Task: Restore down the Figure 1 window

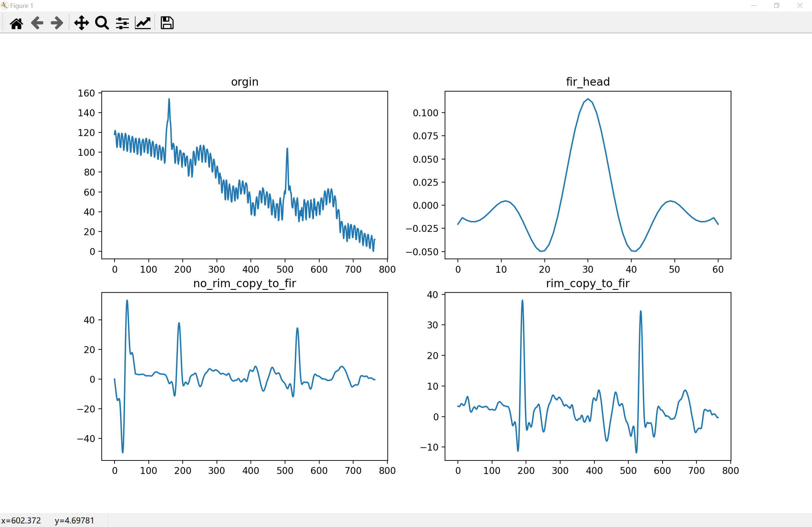Action: pos(776,6)
